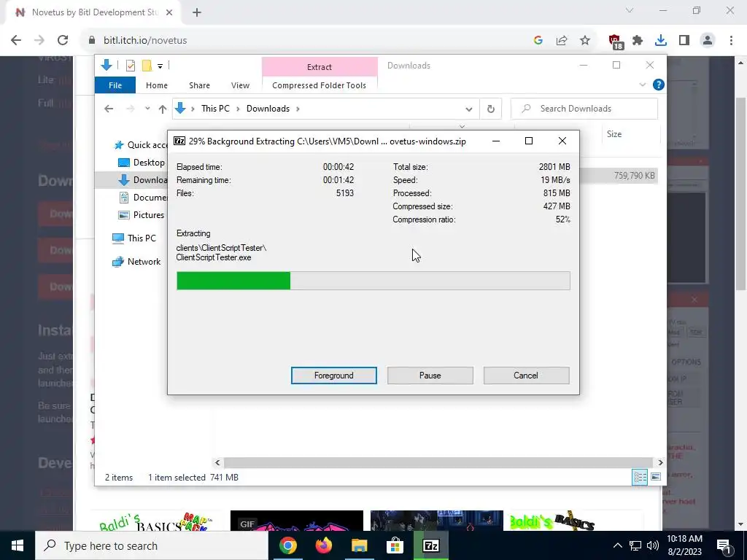The height and width of the screenshot is (560, 747).
Task: Cancel the 7-Zip extraction
Action: [526, 376]
